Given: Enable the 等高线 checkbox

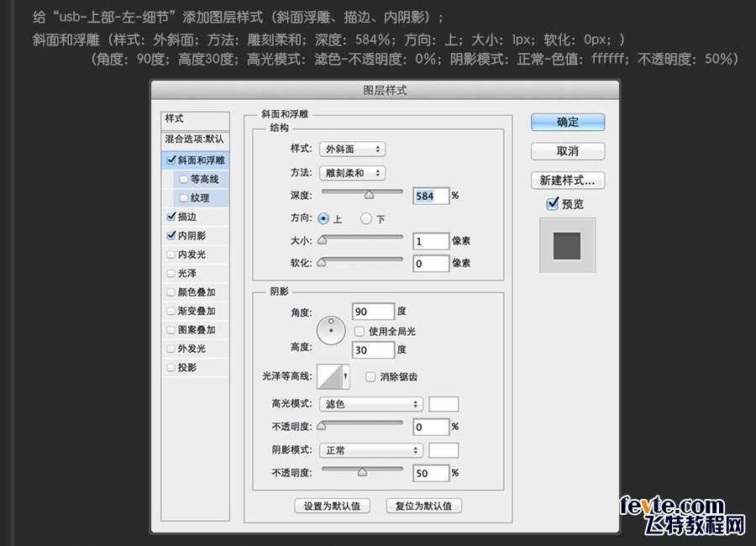Looking at the screenshot, I should pyautogui.click(x=183, y=179).
